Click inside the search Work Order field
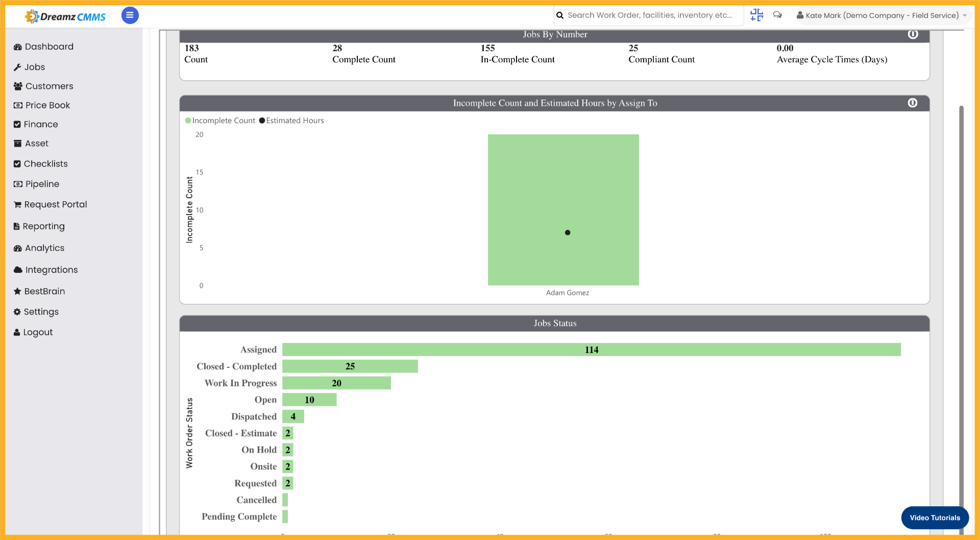Screen dimensions: 980x540 648,15
